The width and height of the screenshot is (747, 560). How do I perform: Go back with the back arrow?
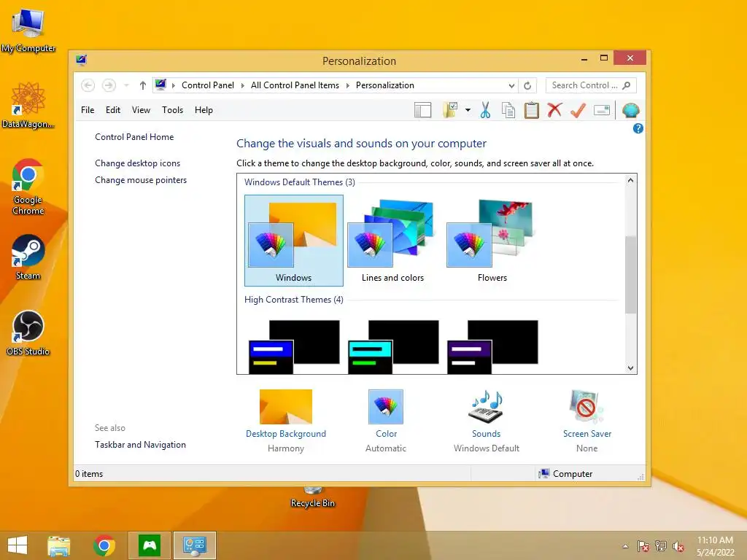click(88, 85)
